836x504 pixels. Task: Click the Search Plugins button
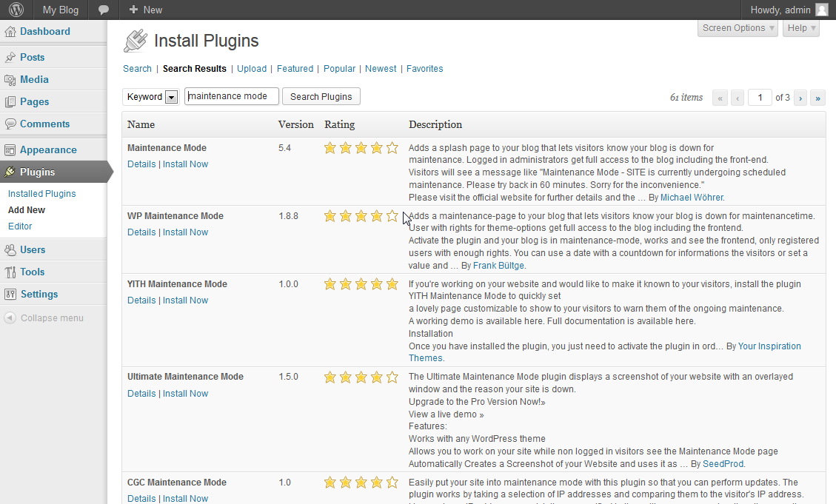(321, 97)
